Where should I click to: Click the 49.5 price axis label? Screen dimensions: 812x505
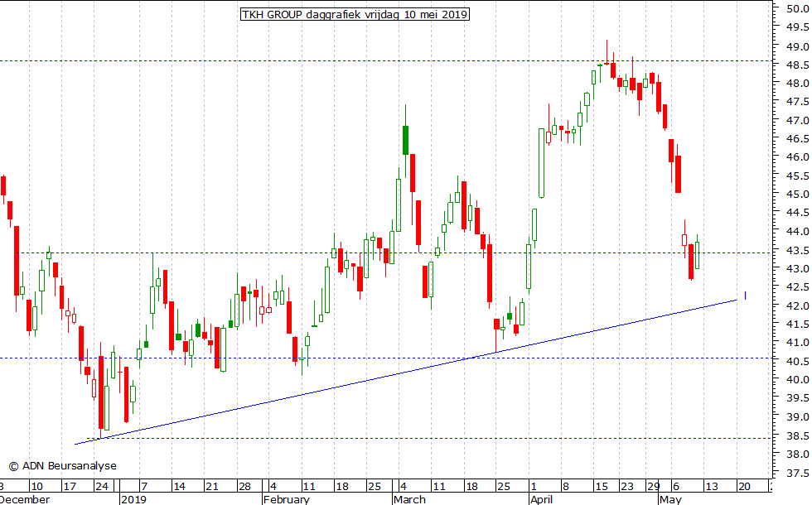click(797, 27)
